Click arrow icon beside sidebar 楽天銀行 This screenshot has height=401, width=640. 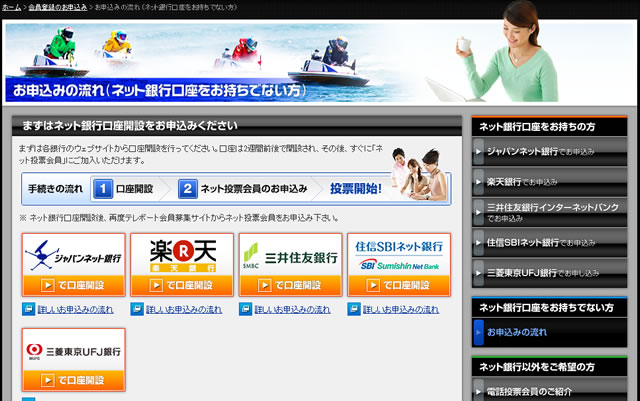click(478, 182)
